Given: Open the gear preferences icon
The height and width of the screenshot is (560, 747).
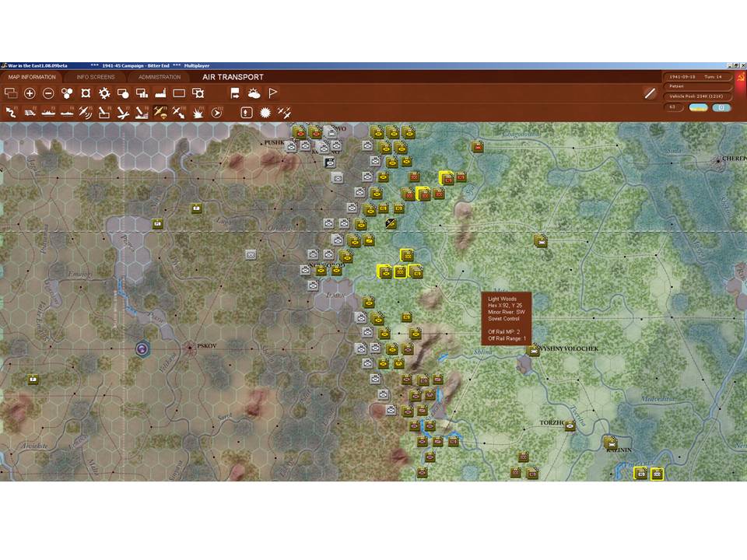Looking at the screenshot, I should [104, 93].
